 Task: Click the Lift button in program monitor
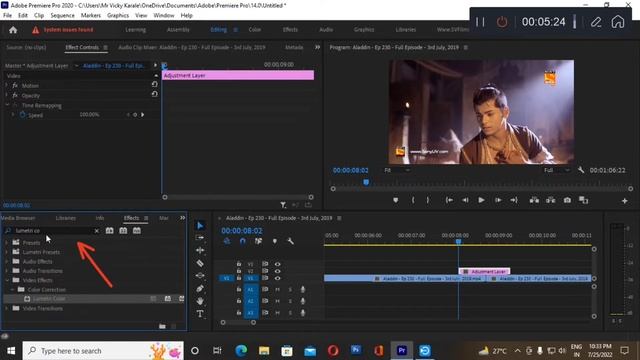(534, 200)
